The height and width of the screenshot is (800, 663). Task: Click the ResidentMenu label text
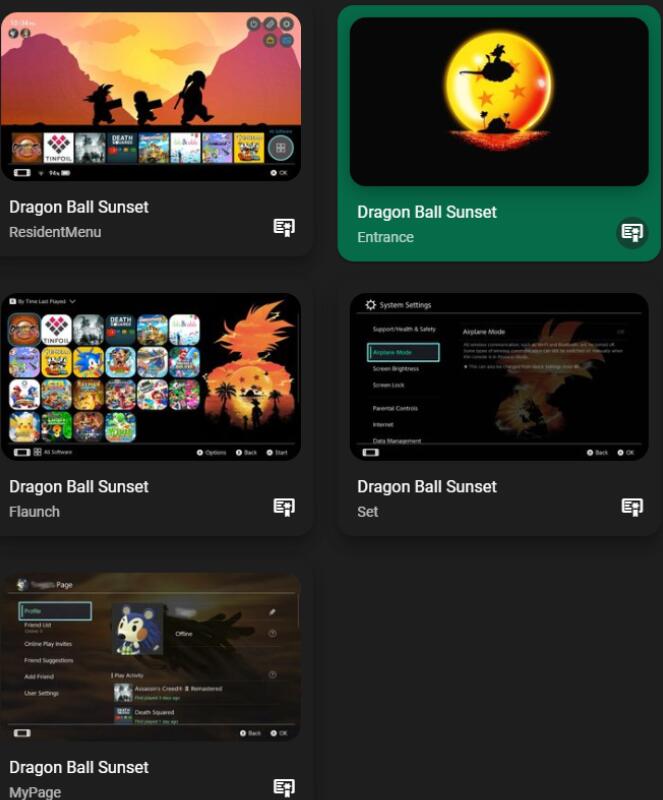point(55,232)
